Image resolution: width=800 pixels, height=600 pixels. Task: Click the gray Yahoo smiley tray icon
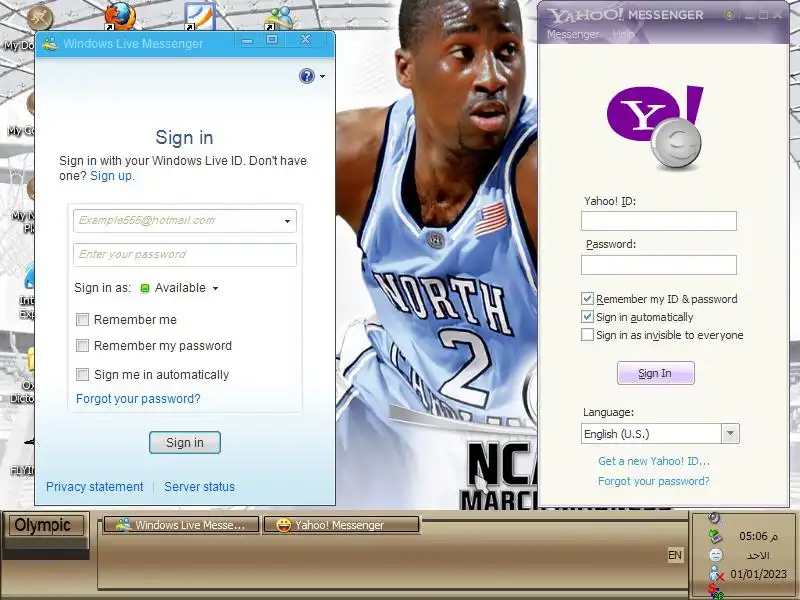(x=716, y=555)
